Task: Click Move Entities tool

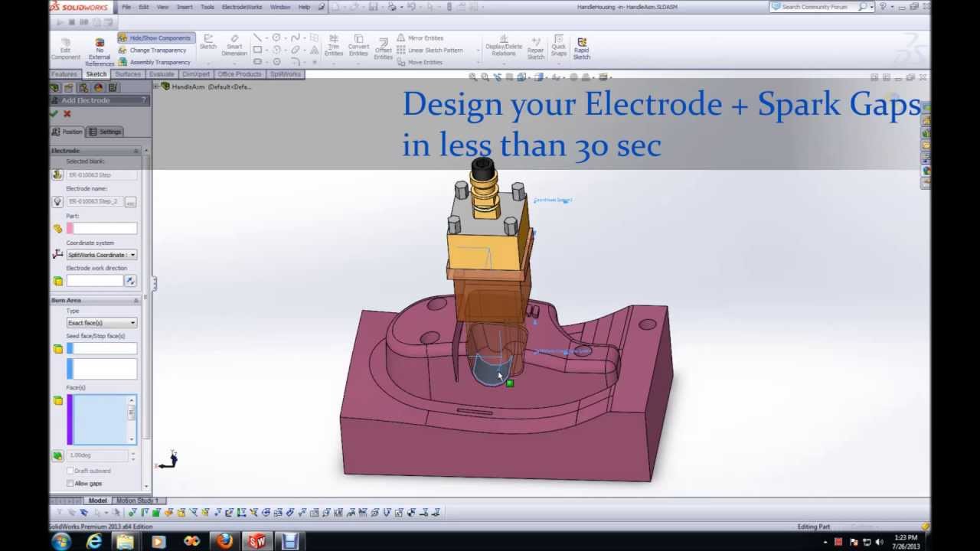Action: [420, 62]
